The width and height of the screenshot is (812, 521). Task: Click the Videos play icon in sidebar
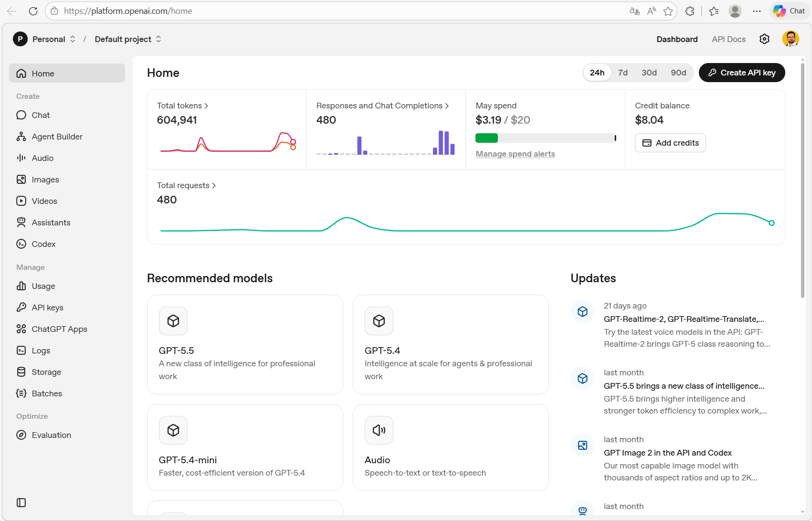[x=21, y=201]
